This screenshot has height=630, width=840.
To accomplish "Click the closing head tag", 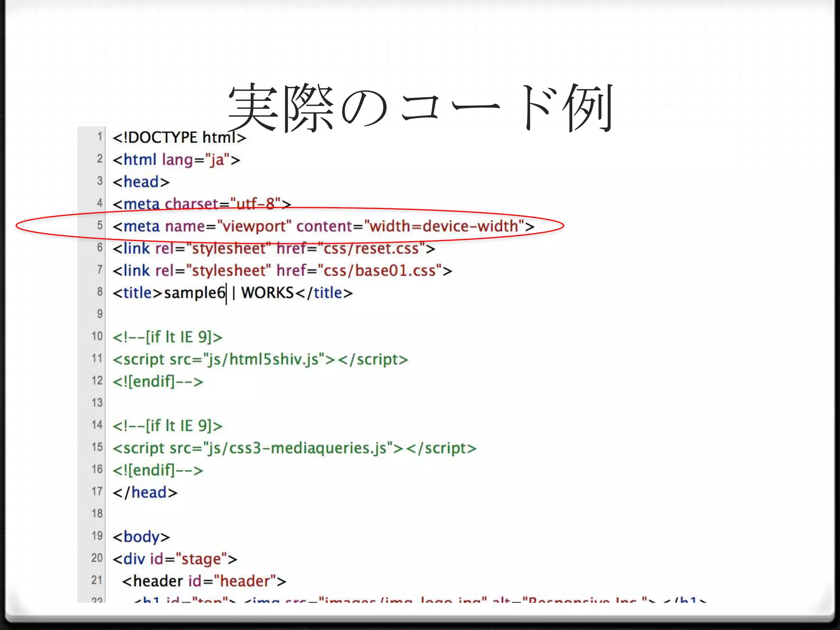I will point(145,492).
